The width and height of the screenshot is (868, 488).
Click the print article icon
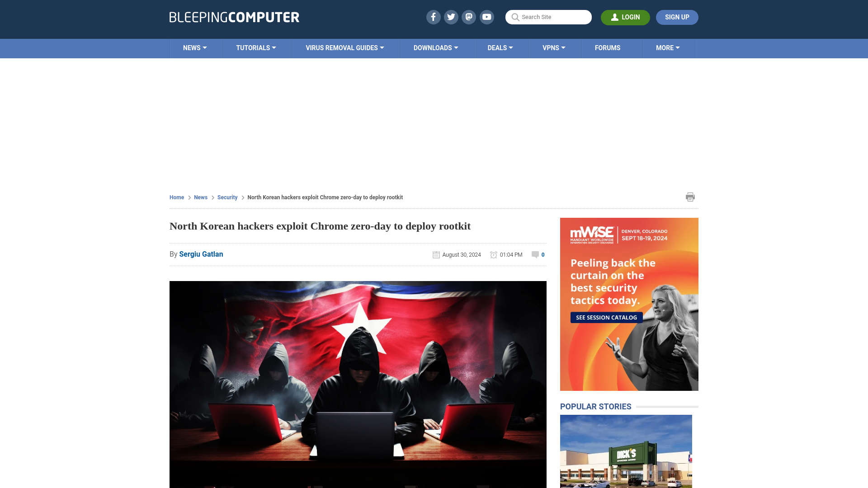[690, 197]
